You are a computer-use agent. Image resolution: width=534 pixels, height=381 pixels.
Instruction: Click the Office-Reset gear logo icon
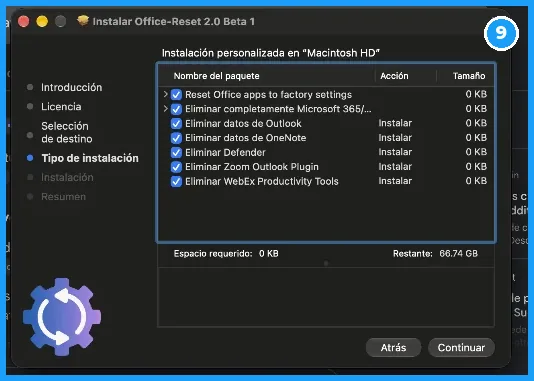(62, 317)
